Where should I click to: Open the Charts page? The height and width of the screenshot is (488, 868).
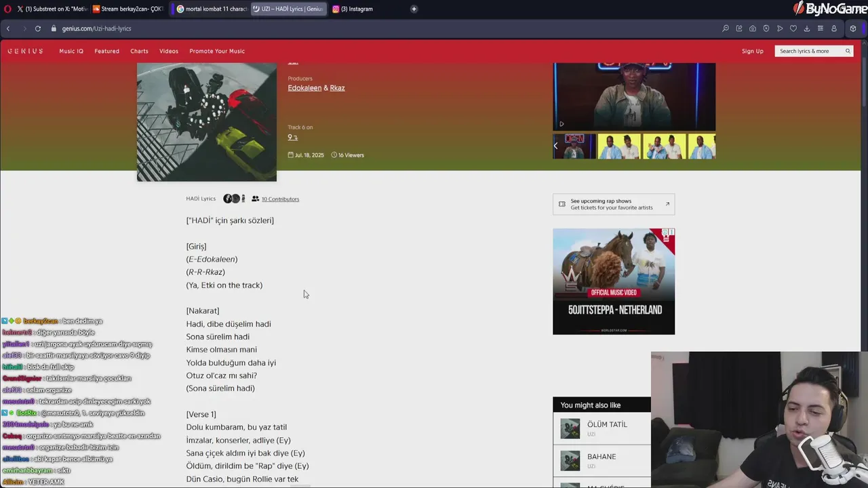(x=139, y=51)
